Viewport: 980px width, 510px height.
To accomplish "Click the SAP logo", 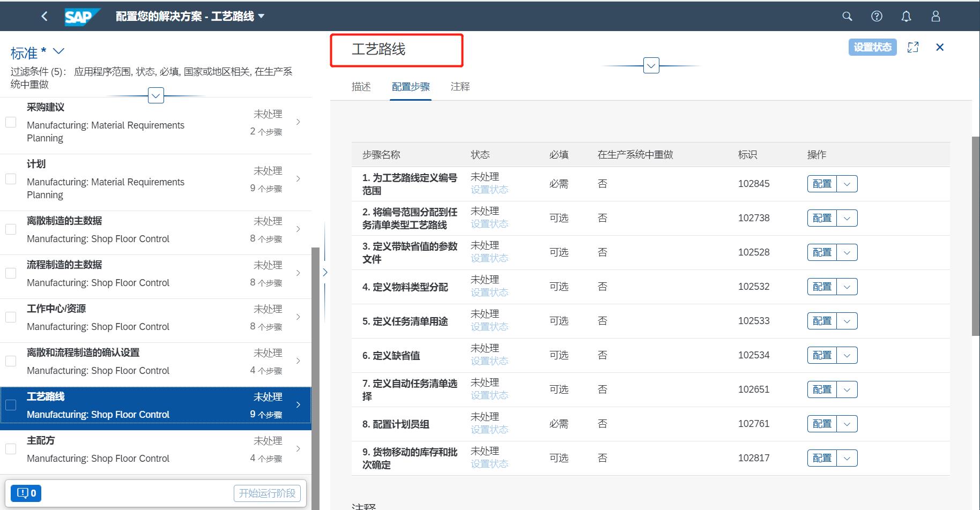I will click(x=81, y=16).
